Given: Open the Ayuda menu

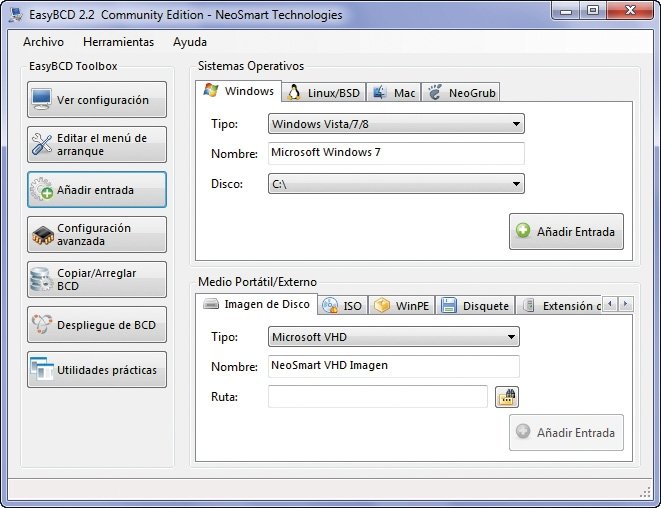Looking at the screenshot, I should click(x=190, y=42).
